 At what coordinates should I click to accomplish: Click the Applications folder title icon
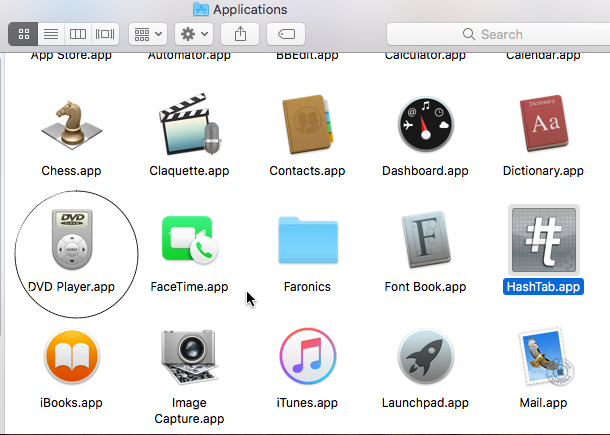[201, 9]
